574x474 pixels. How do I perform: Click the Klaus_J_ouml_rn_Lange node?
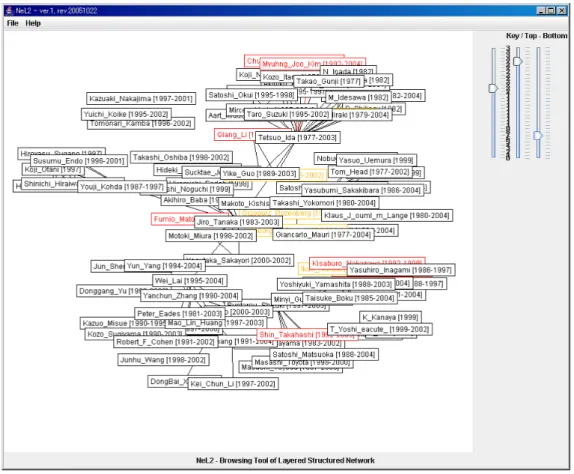387,216
